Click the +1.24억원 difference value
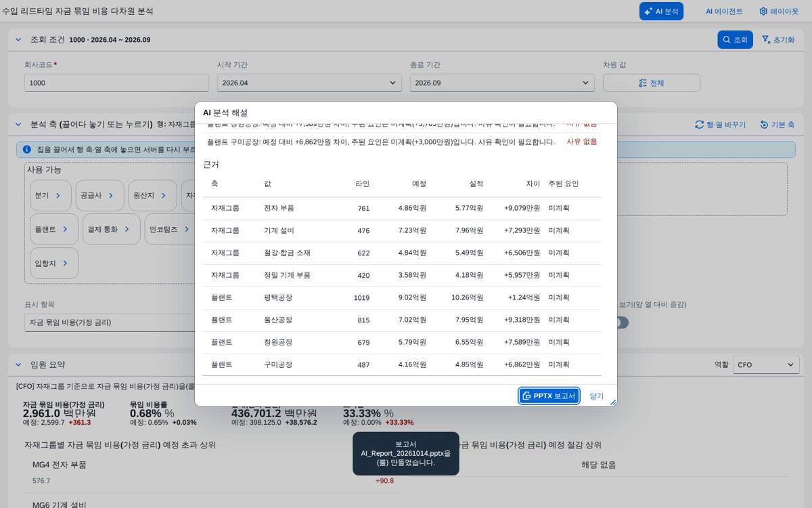The image size is (812, 508). 524,297
